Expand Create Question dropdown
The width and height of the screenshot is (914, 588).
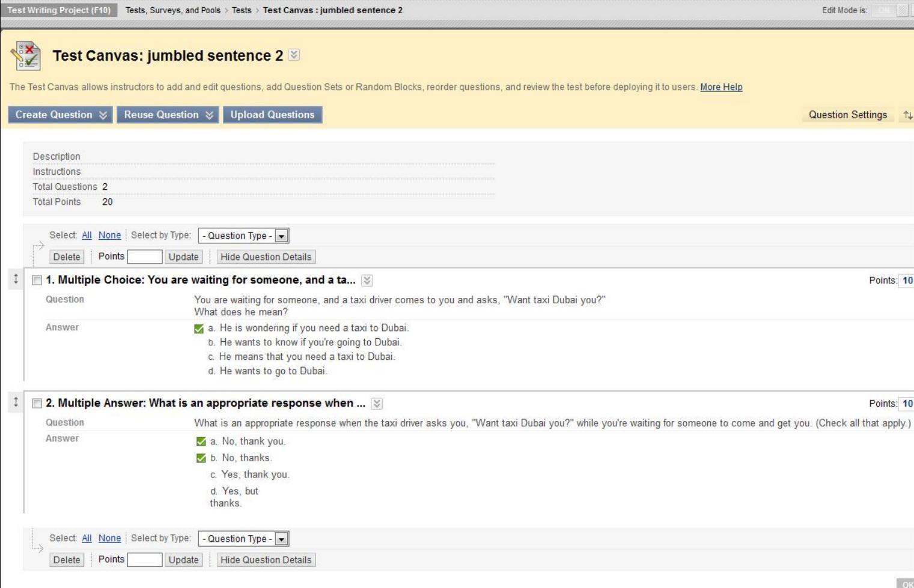[103, 115]
